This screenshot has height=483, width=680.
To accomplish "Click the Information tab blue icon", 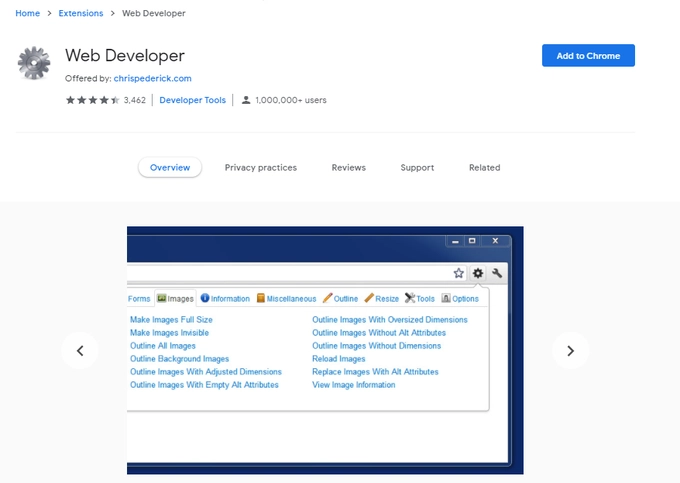I will point(205,298).
